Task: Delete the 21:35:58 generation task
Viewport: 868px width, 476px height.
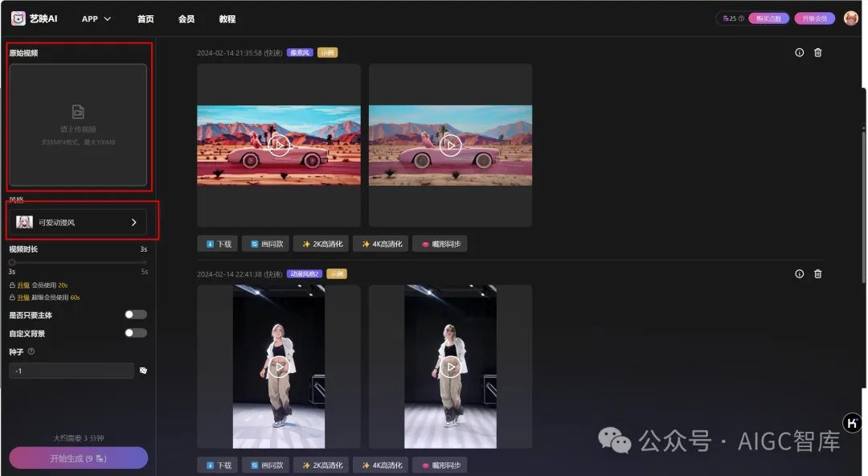Action: [x=817, y=52]
